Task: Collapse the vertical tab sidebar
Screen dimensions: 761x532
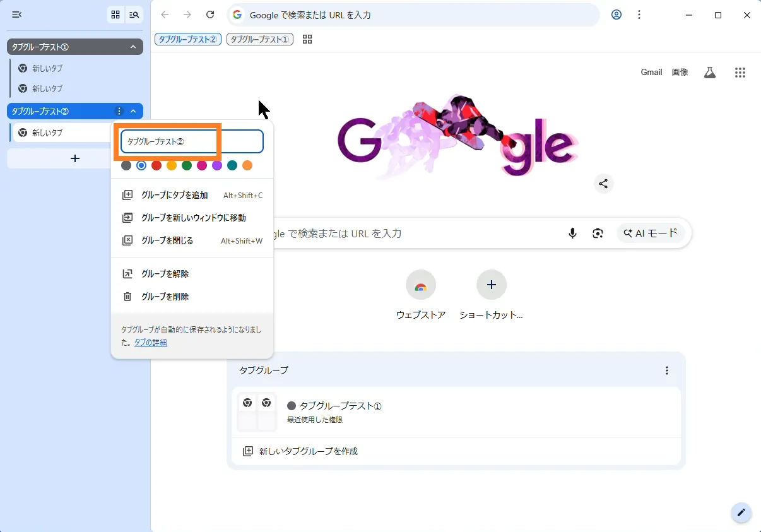Action: click(17, 15)
